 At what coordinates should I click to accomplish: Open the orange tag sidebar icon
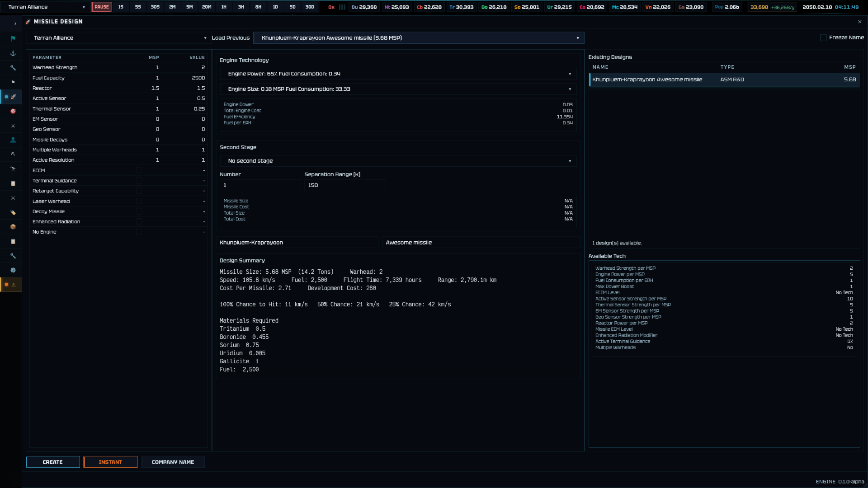point(13,212)
